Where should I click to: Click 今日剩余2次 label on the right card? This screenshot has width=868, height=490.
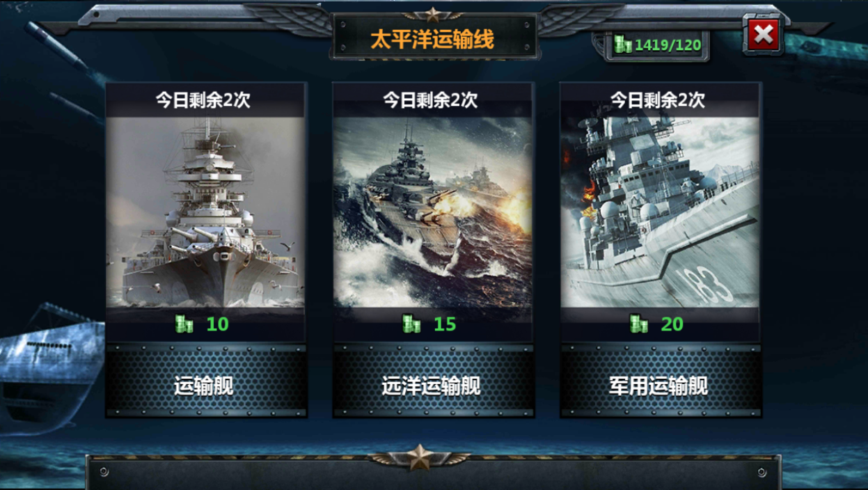pos(658,100)
